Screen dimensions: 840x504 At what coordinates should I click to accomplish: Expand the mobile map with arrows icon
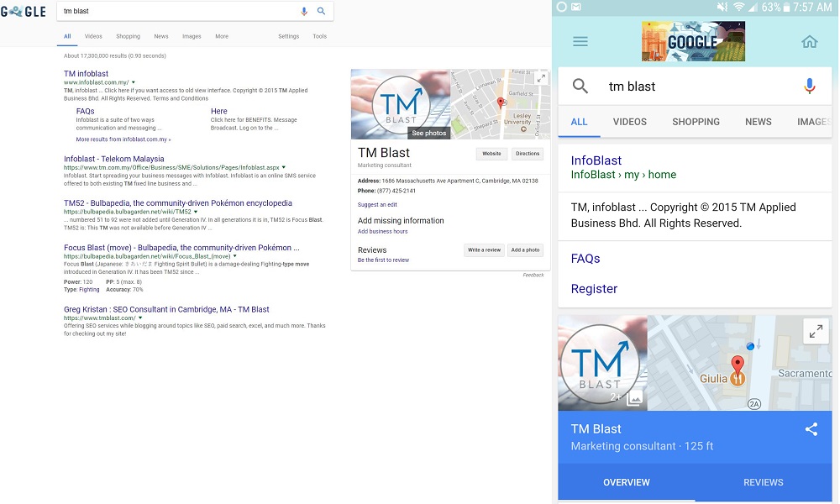pos(816,332)
